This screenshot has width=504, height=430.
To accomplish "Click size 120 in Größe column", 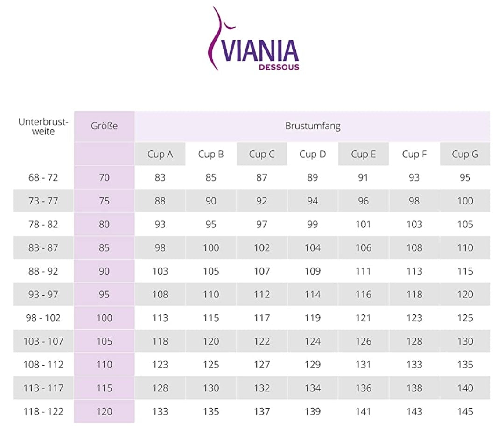I will (104, 411).
